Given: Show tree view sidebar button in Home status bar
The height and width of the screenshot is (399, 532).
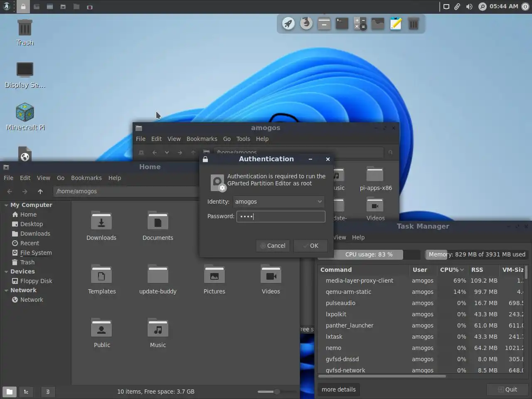Looking at the screenshot, I should pos(26,392).
